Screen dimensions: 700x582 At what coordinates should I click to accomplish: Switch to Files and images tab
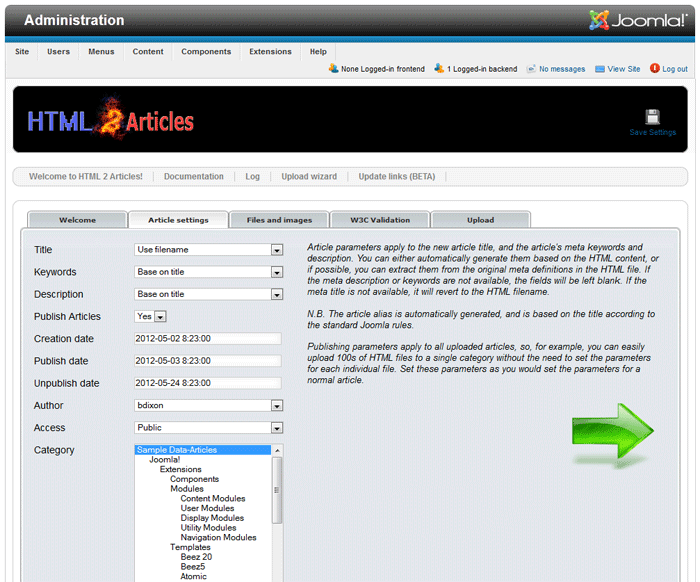tap(279, 220)
